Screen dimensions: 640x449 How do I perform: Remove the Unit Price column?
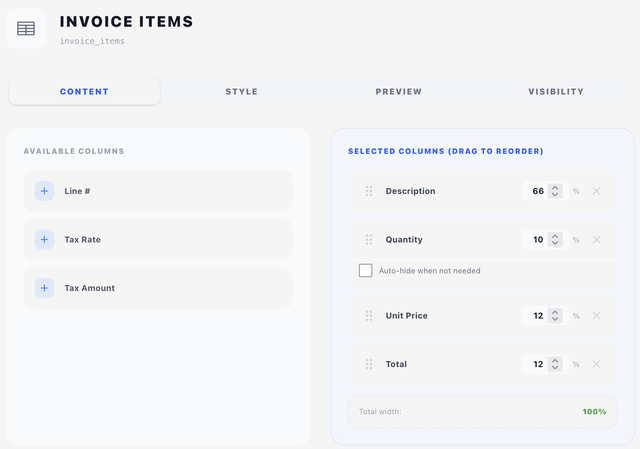596,316
